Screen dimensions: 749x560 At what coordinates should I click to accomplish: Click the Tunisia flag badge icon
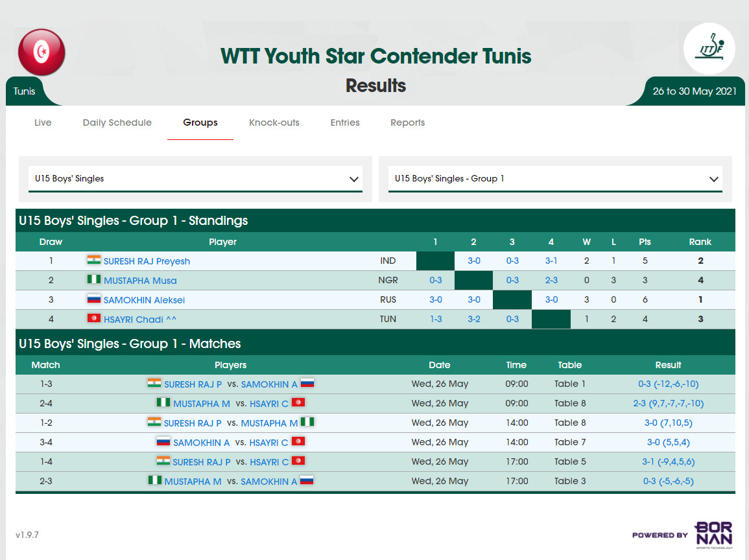[x=42, y=52]
